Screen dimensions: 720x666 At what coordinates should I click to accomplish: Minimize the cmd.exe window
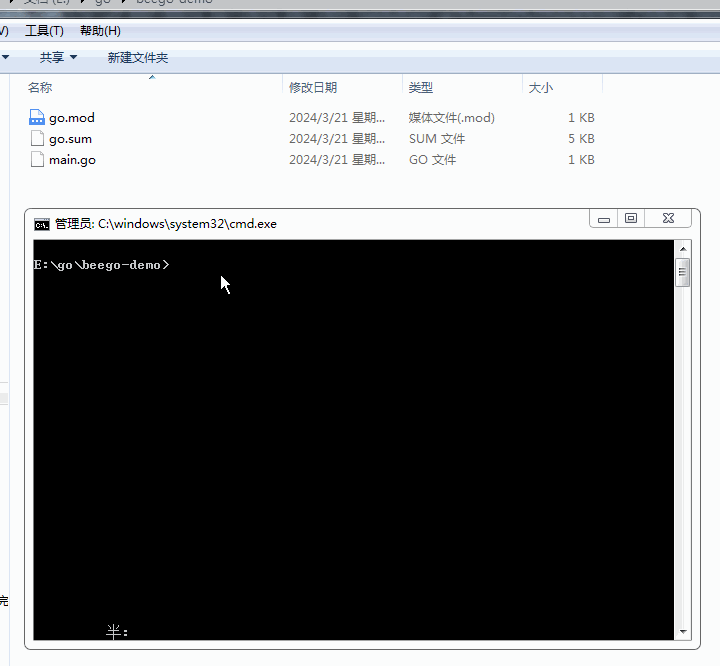pos(603,219)
